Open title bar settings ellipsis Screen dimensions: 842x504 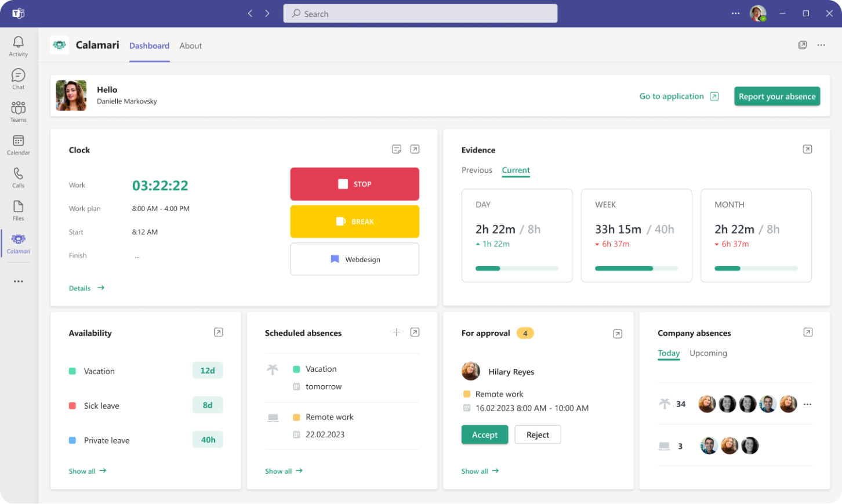point(735,13)
